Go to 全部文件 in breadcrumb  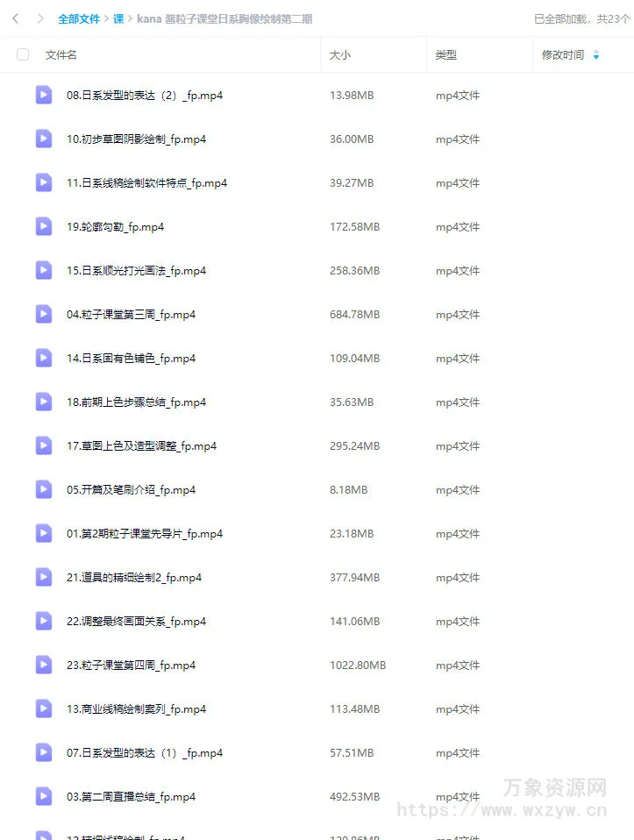[79, 19]
